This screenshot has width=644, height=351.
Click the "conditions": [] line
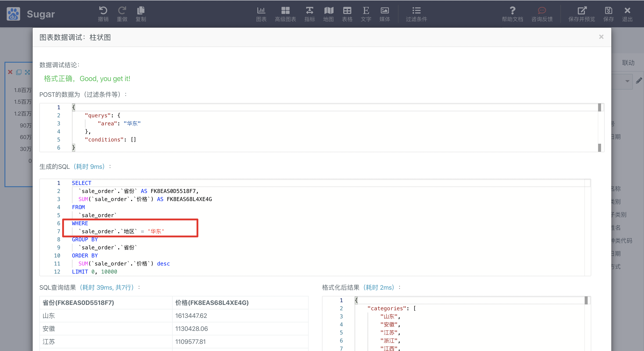(110, 139)
